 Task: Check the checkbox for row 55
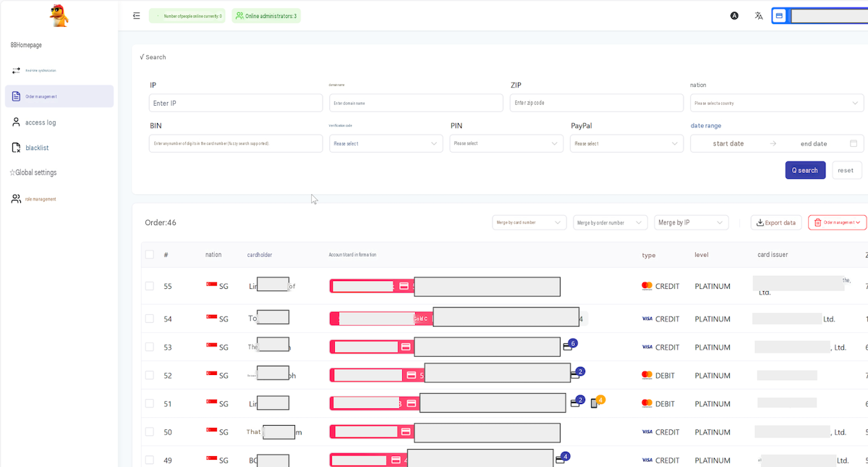(x=150, y=286)
